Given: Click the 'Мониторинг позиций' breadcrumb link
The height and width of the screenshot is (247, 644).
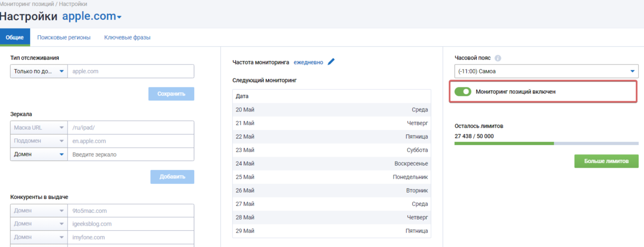Looking at the screenshot, I should tap(27, 4).
